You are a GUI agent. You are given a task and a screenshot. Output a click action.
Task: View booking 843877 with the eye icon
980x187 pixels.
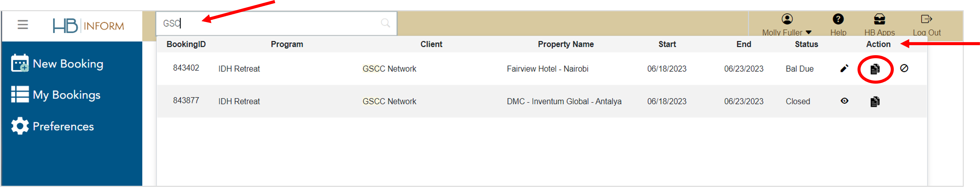click(844, 101)
